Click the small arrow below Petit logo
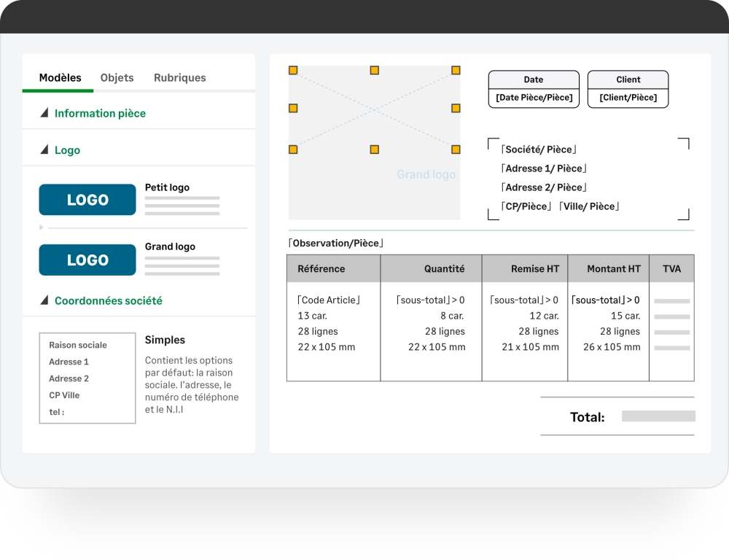Image resolution: width=729 pixels, height=560 pixels. pyautogui.click(x=42, y=227)
